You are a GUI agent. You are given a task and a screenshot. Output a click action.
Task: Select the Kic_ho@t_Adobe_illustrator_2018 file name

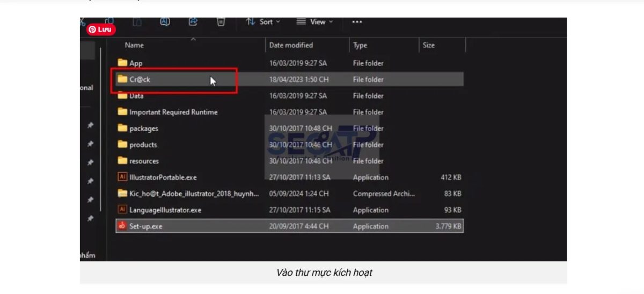coord(194,193)
